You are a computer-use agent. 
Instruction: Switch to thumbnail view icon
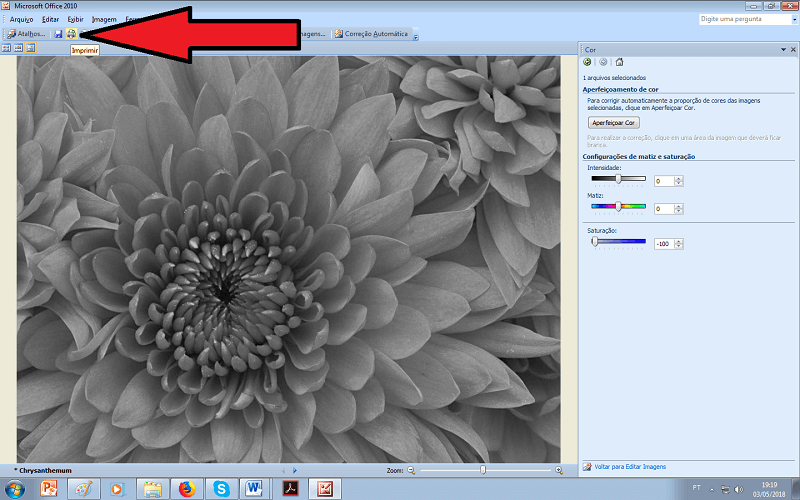6,48
